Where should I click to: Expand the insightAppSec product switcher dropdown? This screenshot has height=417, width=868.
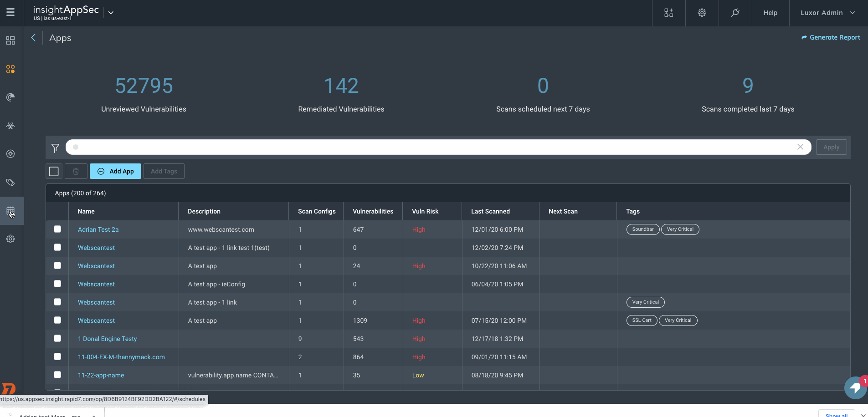[x=111, y=13]
